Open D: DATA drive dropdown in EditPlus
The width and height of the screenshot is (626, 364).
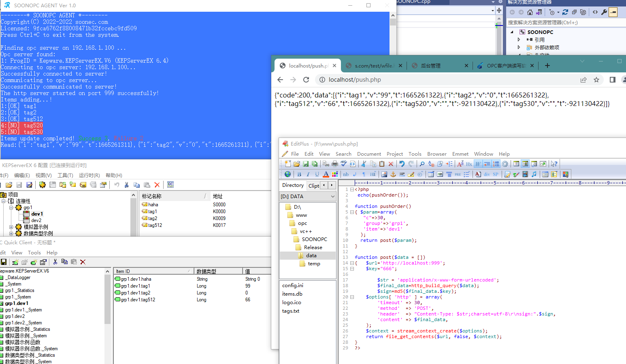[x=333, y=197]
